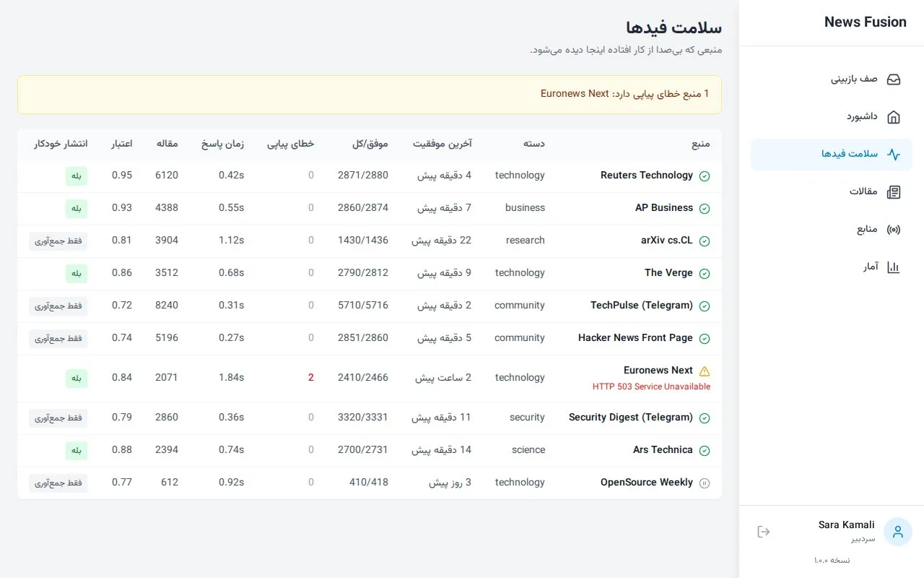The image size is (924, 578).
Task: Click the HTTP 503 Service Unavailable error text
Action: pos(651,387)
